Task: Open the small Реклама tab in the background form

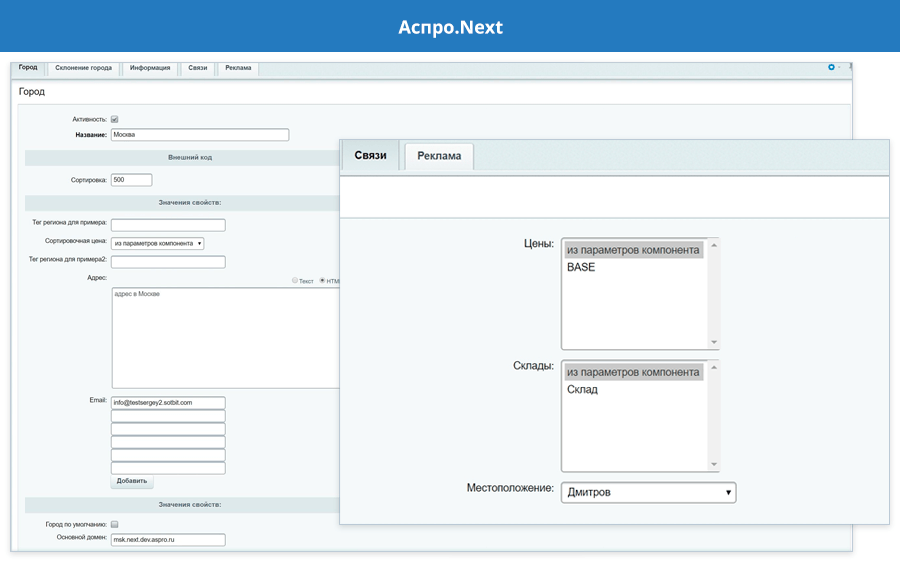Action: pyautogui.click(x=238, y=68)
